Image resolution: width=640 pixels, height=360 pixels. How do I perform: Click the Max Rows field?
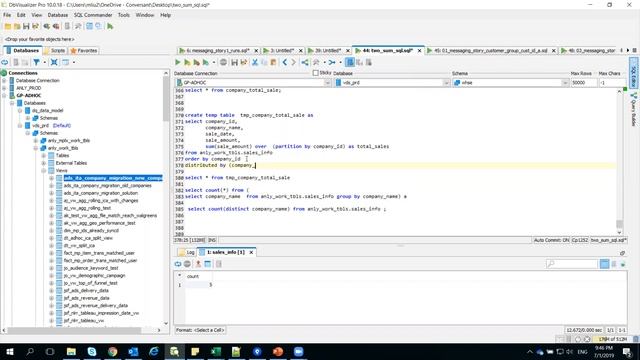(x=584, y=82)
